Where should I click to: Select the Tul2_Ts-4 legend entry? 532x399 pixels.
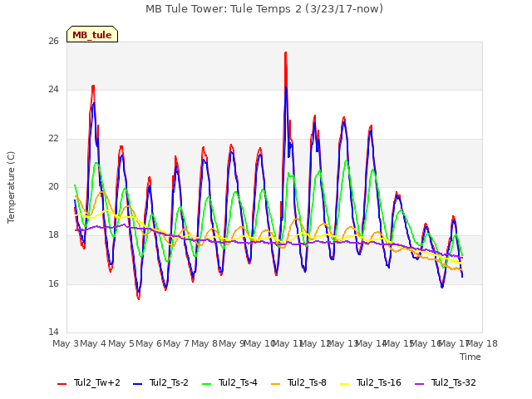click(229, 382)
